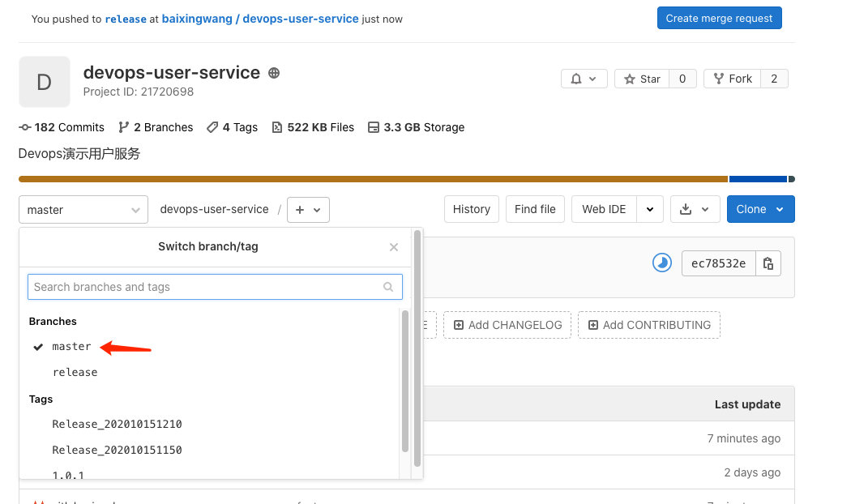851x504 pixels.
Task: Open the release branch link in notification
Action: [x=126, y=19]
